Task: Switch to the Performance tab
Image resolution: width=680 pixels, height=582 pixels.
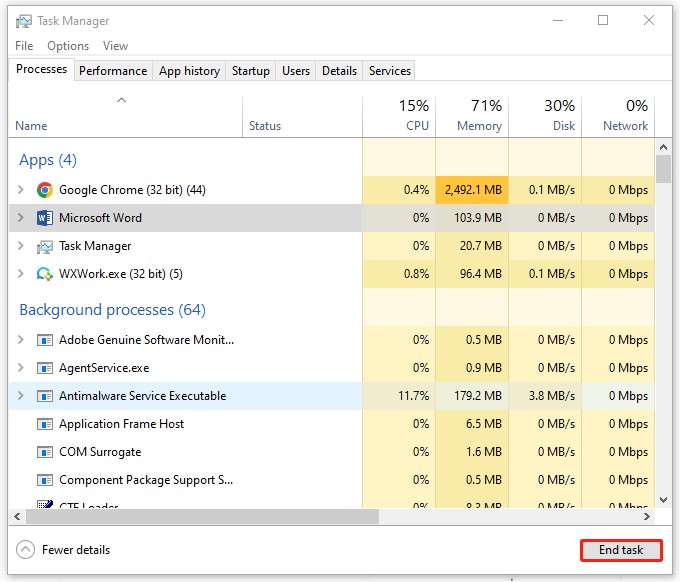Action: pyautogui.click(x=113, y=71)
